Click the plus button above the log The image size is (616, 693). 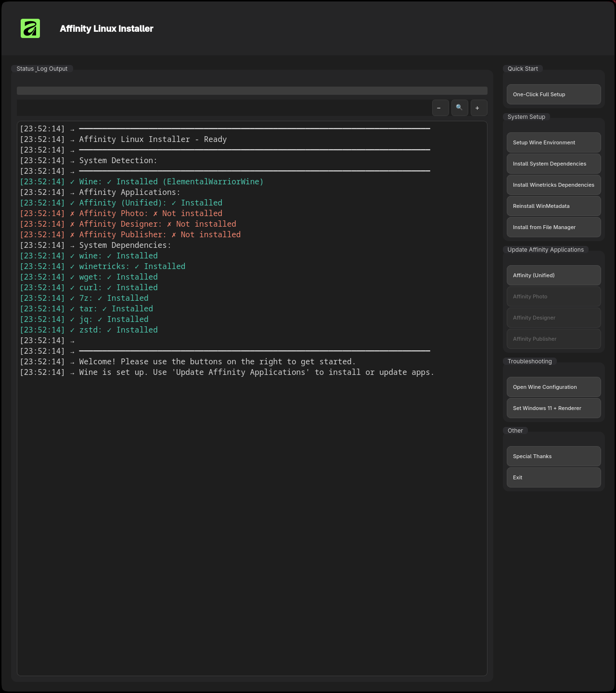479,108
